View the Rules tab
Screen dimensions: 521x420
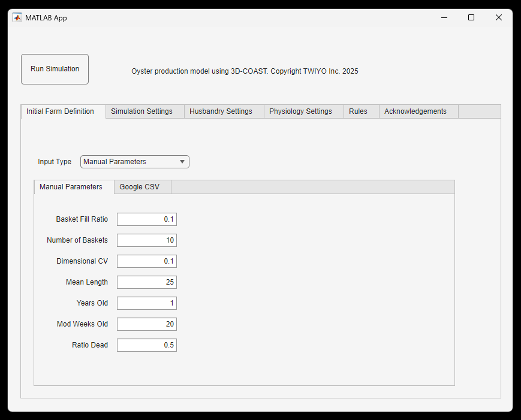point(358,111)
